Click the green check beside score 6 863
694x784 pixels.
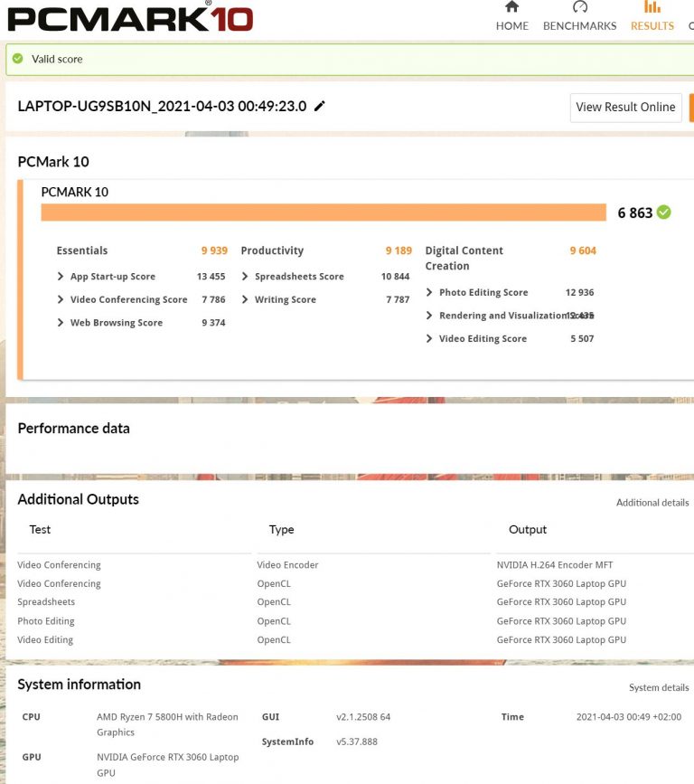[x=664, y=213]
